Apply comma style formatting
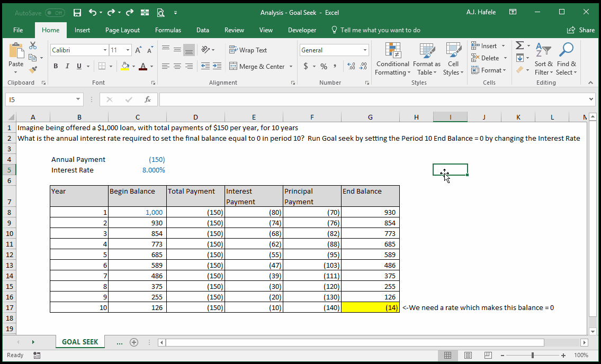 click(335, 66)
